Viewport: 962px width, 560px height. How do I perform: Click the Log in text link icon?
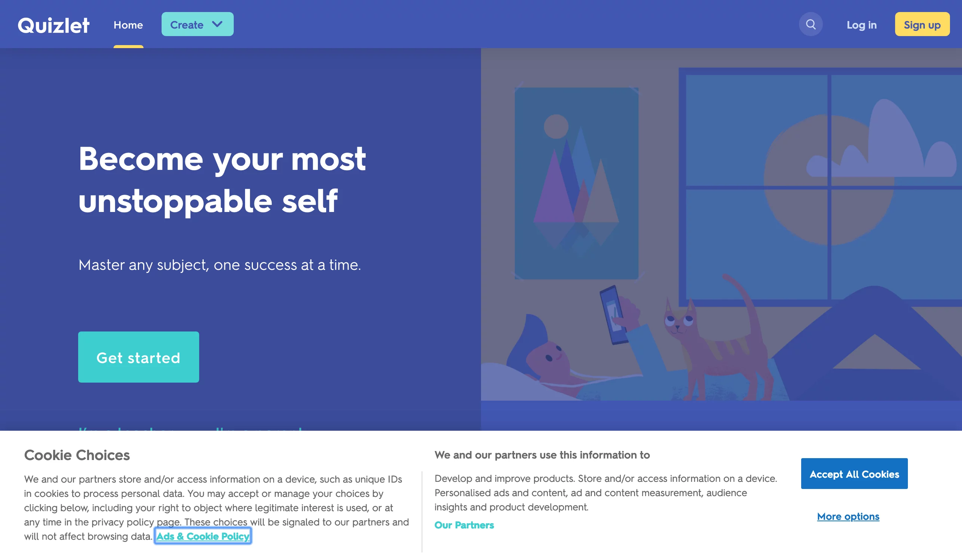[861, 24]
